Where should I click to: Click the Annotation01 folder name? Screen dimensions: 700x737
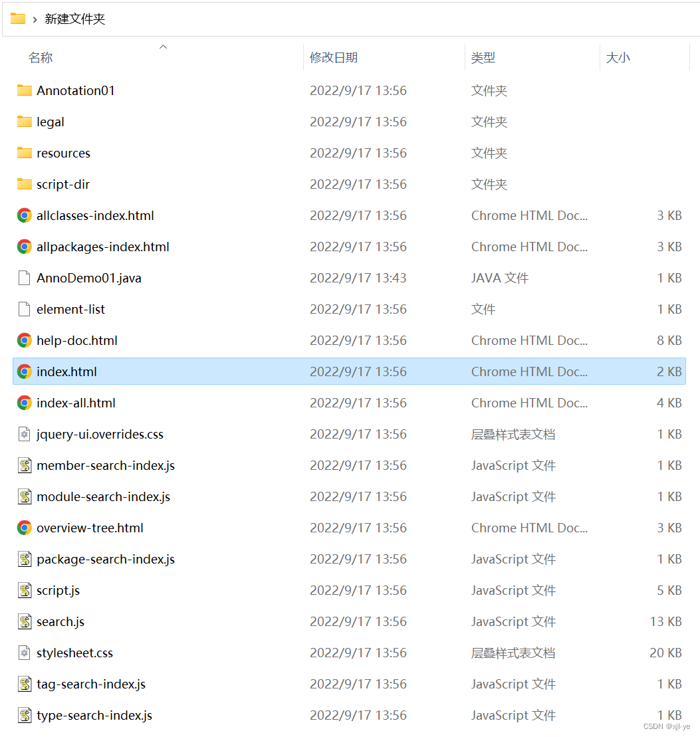pos(76,90)
